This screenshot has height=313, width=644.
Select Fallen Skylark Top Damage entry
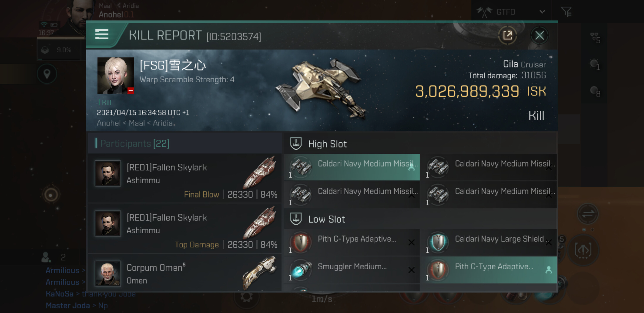pos(184,228)
